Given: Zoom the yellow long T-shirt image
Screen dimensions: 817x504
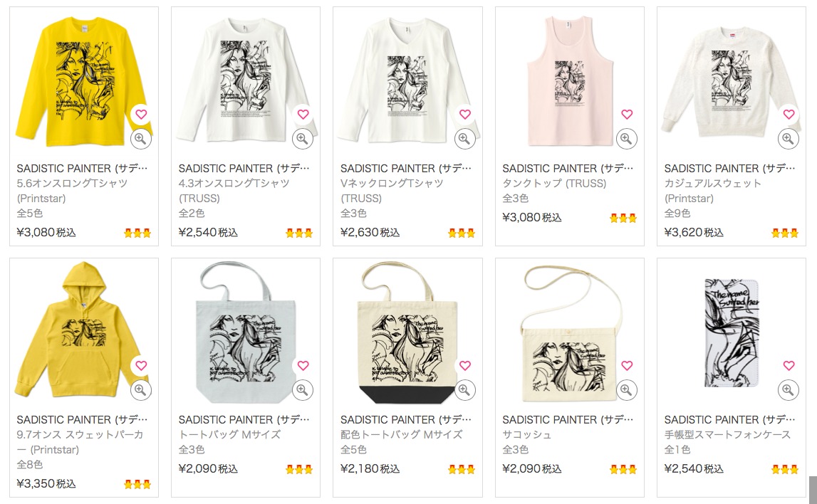Looking at the screenshot, I should (141, 139).
